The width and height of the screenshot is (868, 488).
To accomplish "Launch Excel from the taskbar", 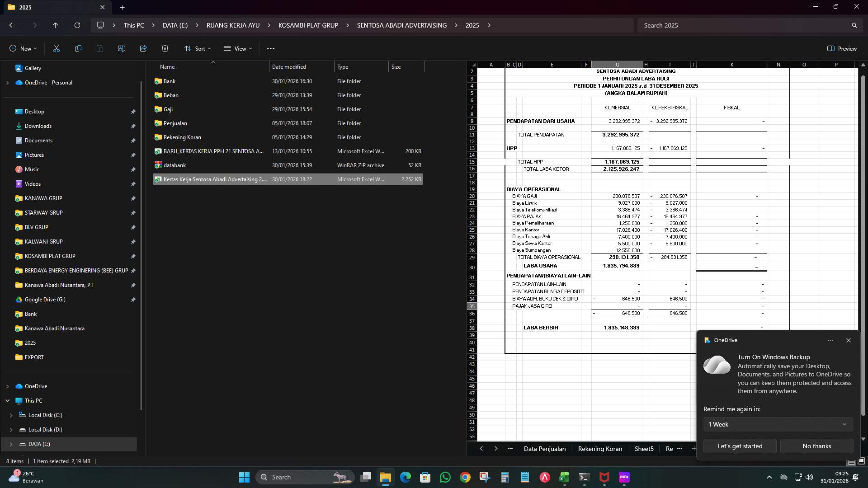I will pyautogui.click(x=564, y=478).
